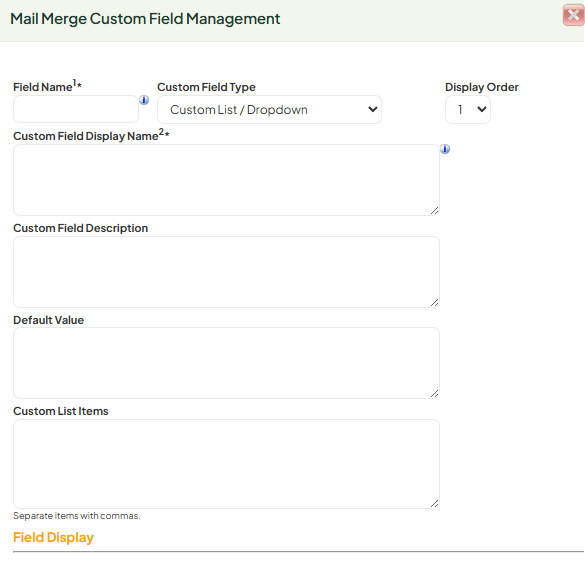Image resolution: width=585 pixels, height=561 pixels.
Task: Expand the Display Order dropdown
Action: (468, 109)
